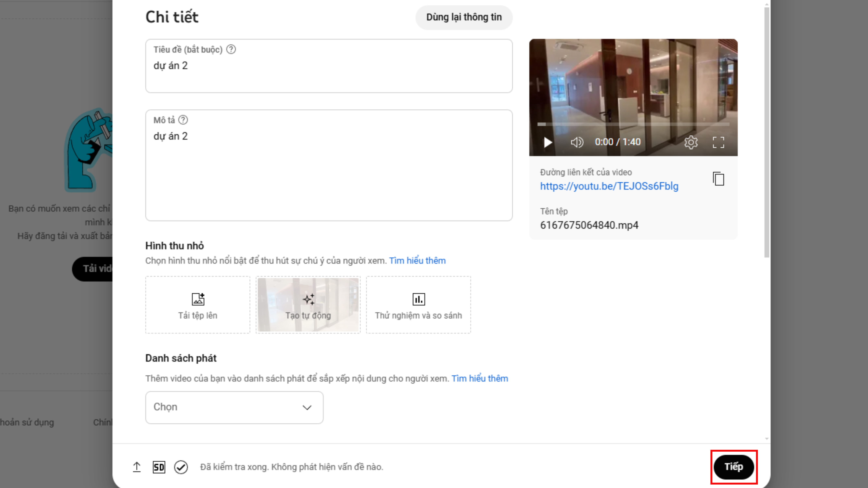
Task: Open thumbnail Tìm hiểu thêm link
Action: [417, 260]
